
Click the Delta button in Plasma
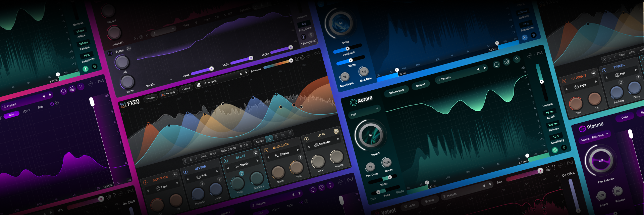click(625, 117)
